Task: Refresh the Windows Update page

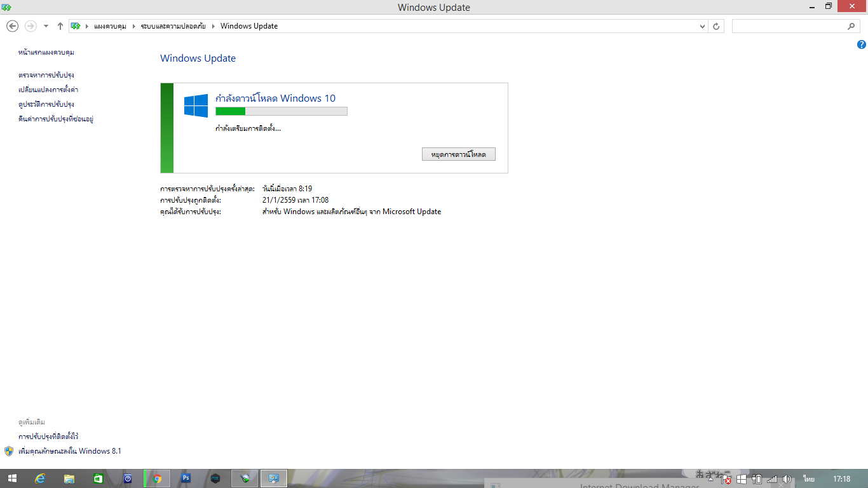Action: tap(717, 26)
